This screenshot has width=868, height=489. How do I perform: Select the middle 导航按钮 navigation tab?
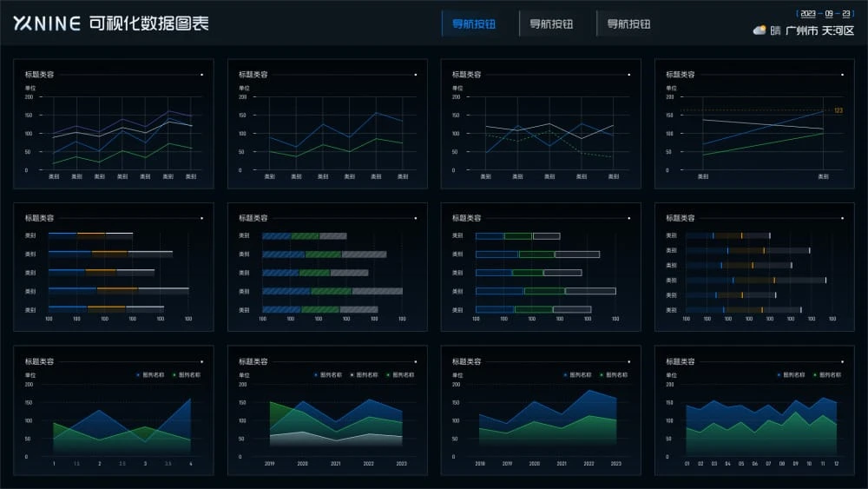pos(551,24)
